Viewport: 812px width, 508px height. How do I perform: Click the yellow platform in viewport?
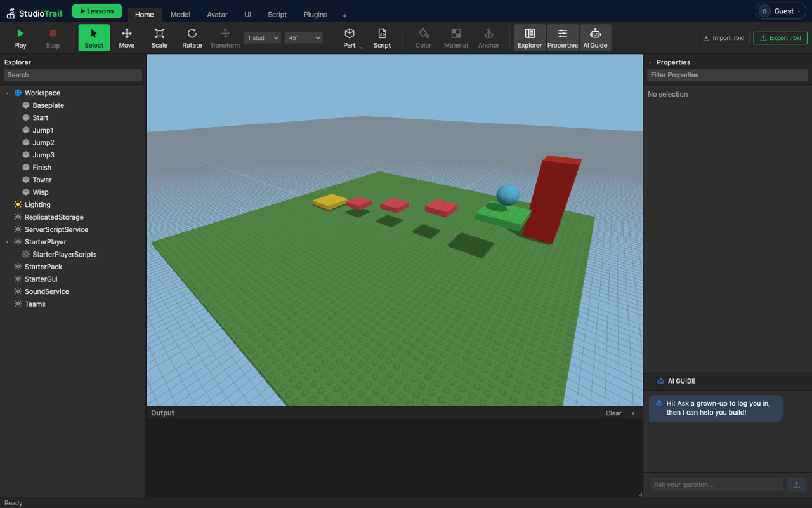click(329, 202)
